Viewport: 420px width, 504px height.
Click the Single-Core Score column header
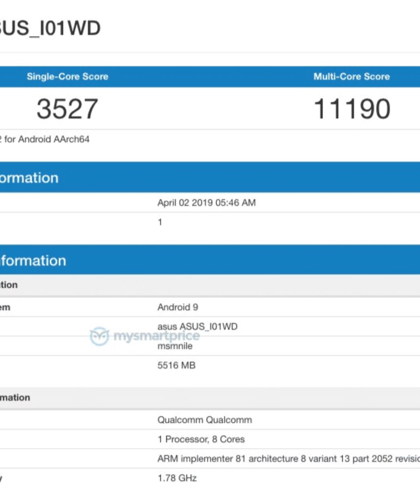tap(67, 76)
